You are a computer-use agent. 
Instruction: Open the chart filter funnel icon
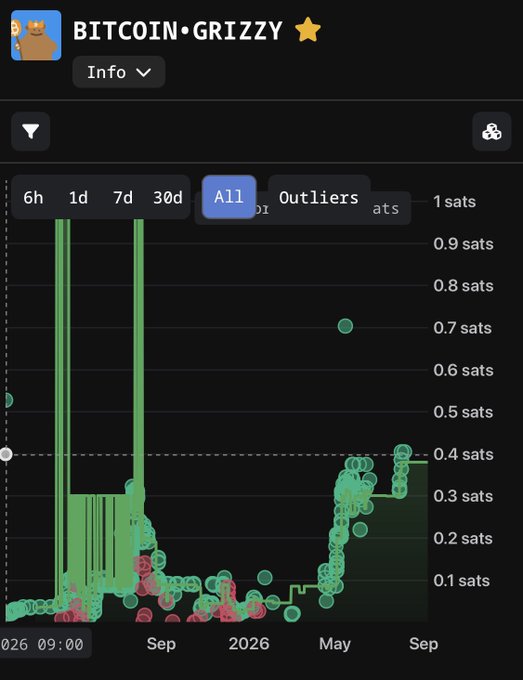[31, 131]
